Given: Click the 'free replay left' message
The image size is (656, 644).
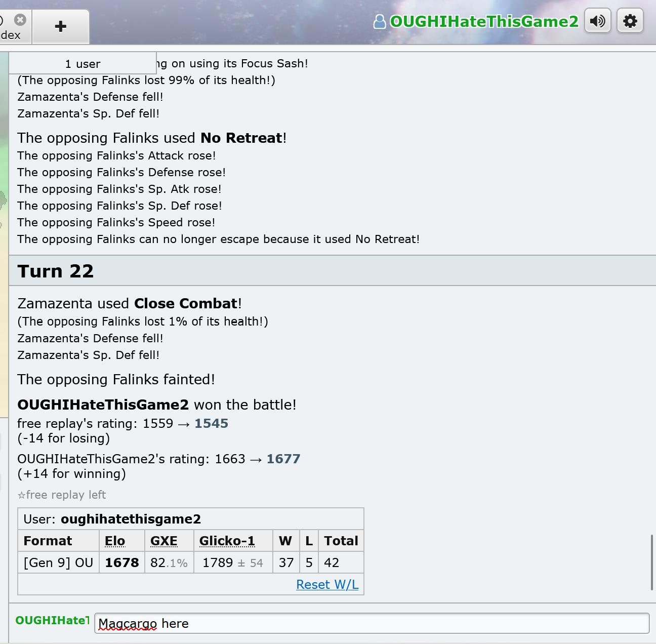Looking at the screenshot, I should tap(62, 495).
